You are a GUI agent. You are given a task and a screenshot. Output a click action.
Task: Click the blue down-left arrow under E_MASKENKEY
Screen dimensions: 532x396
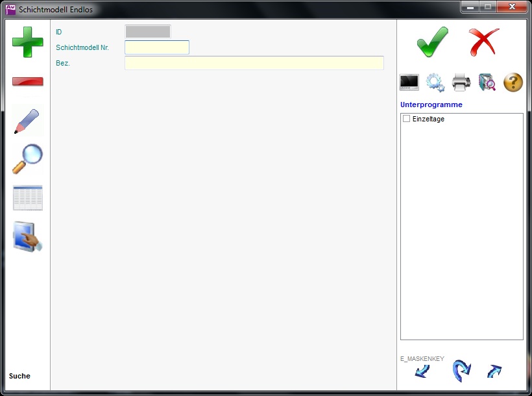[422, 371]
